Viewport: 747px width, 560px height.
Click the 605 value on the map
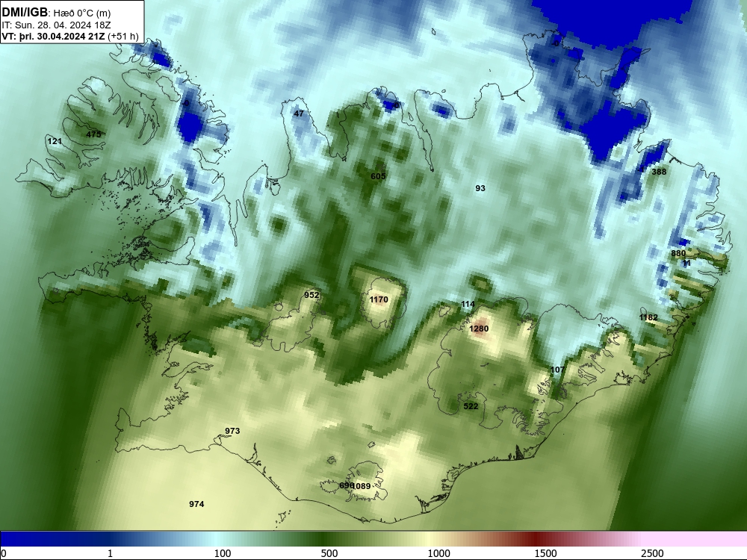[x=378, y=176]
